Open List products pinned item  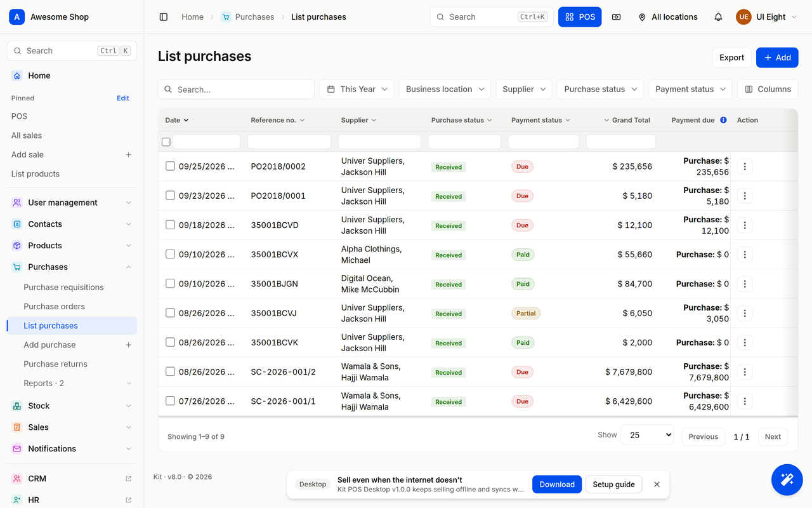pyautogui.click(x=36, y=174)
